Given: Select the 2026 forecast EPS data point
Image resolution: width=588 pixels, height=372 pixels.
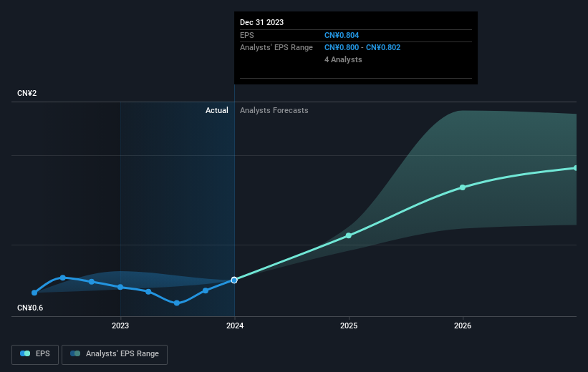Looking at the screenshot, I should 463,187.
